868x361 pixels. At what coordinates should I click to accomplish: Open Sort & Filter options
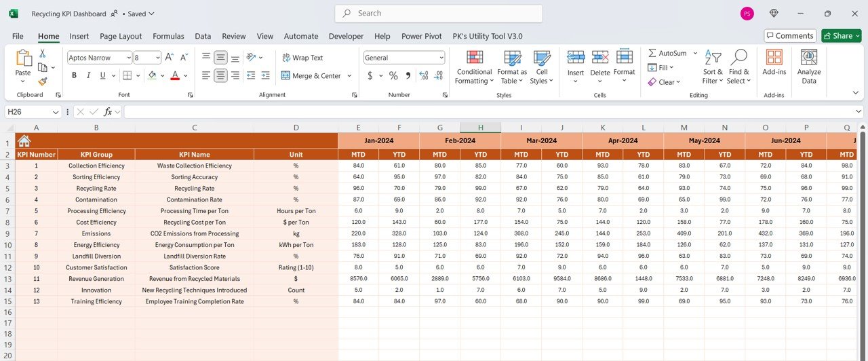click(713, 66)
